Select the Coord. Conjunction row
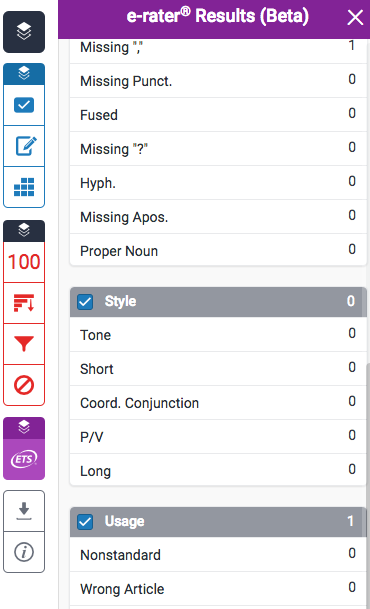 [x=218, y=403]
